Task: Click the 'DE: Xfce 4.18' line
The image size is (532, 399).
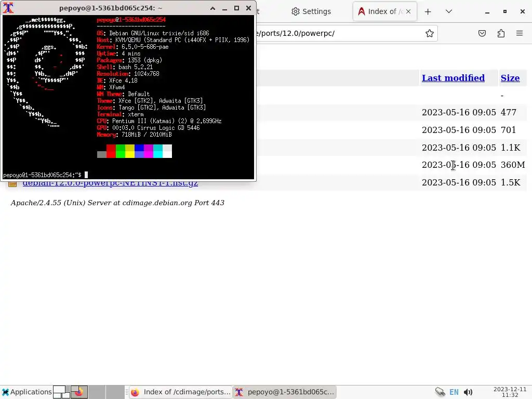Action: pos(117,81)
